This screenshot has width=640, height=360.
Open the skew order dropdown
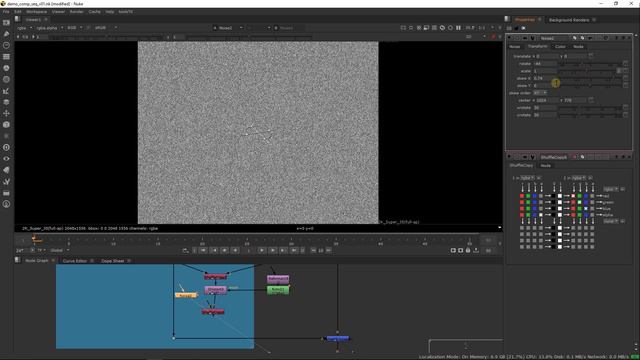tap(540, 93)
